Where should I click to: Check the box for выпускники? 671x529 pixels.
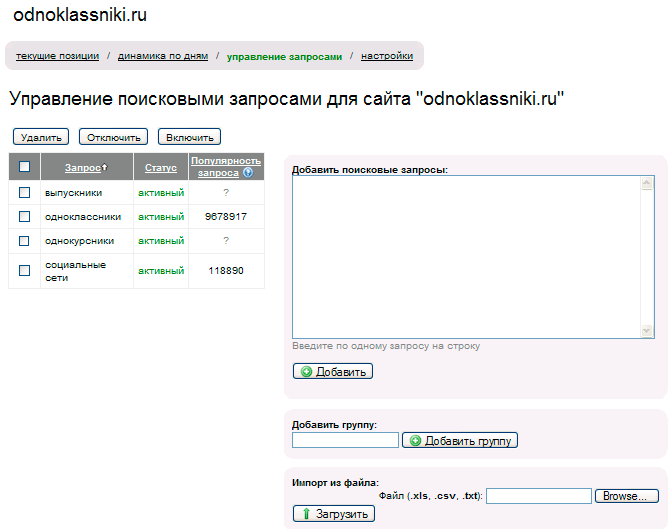tap(25, 192)
